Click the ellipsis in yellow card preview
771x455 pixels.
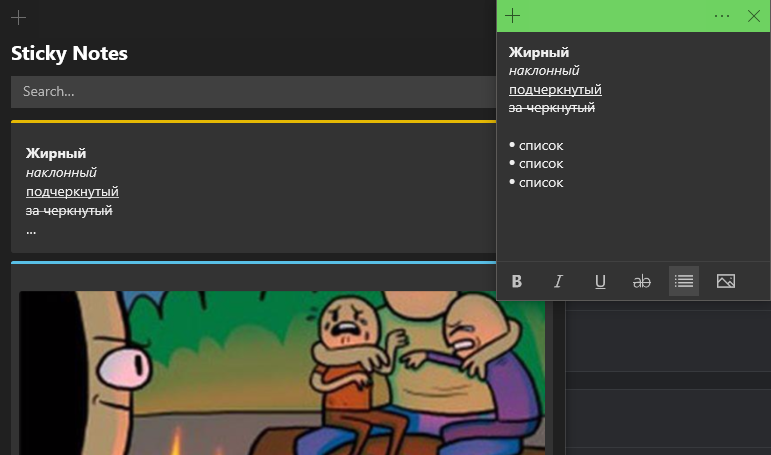point(31,231)
